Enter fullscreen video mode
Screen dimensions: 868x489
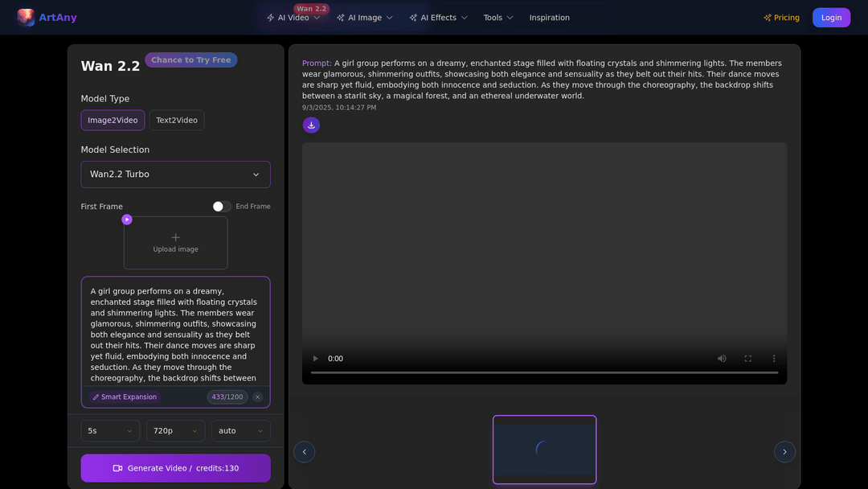click(x=748, y=359)
